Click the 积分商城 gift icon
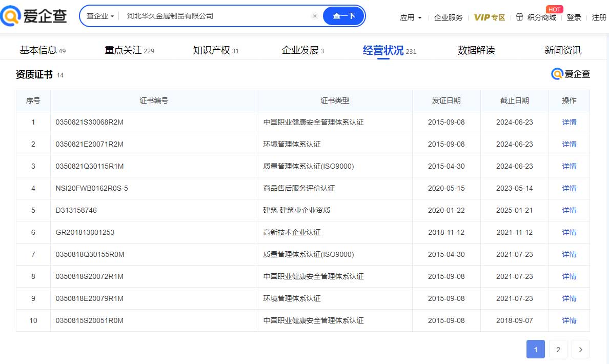The image size is (609, 364). tap(519, 17)
